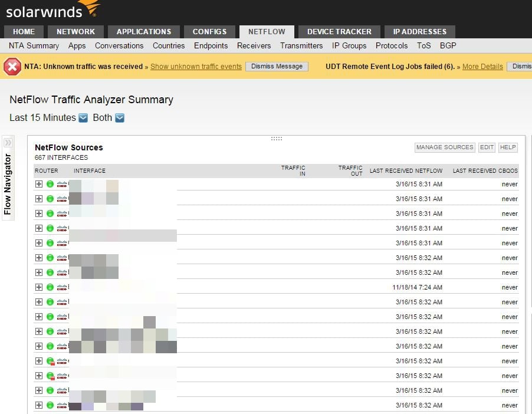Grab the NetFlow Sources panel drag handle dots

point(277,139)
